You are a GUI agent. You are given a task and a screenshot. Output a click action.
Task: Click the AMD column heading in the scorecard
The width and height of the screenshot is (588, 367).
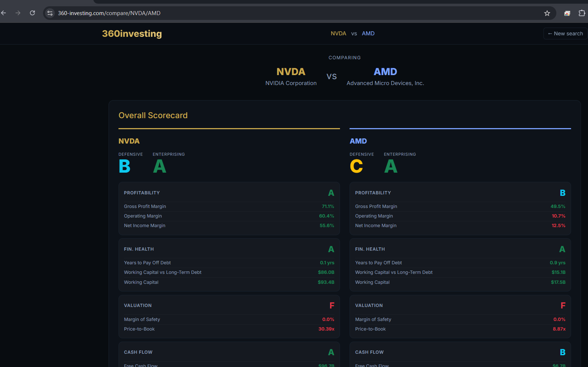coord(358,141)
